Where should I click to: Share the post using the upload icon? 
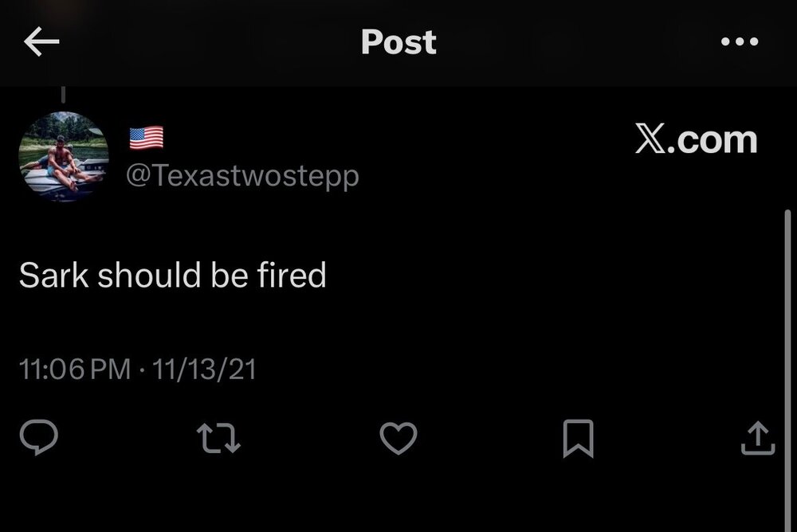pyautogui.click(x=757, y=438)
